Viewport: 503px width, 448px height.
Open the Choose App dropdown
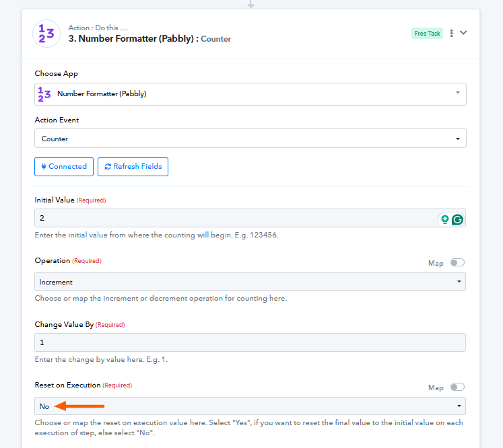click(250, 94)
